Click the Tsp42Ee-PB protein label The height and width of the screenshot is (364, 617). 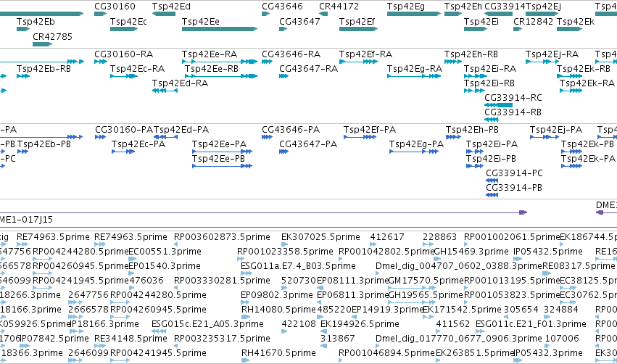coord(218,159)
